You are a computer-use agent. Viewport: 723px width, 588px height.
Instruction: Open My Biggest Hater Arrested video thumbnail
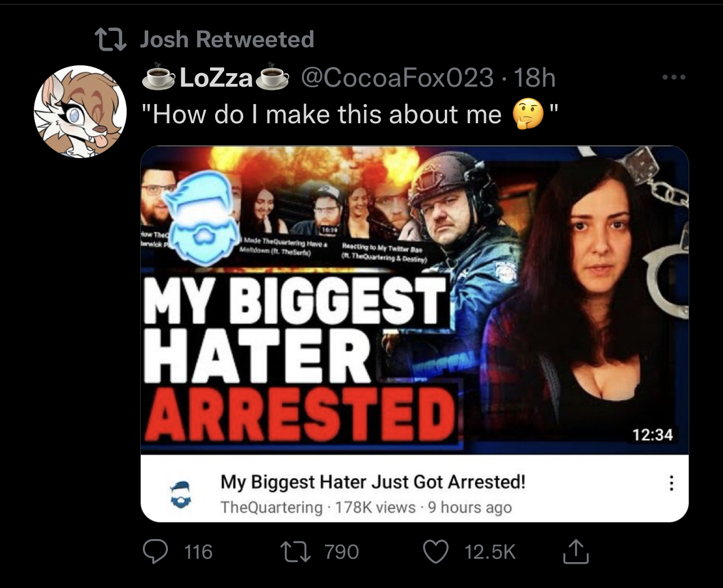coord(414,300)
